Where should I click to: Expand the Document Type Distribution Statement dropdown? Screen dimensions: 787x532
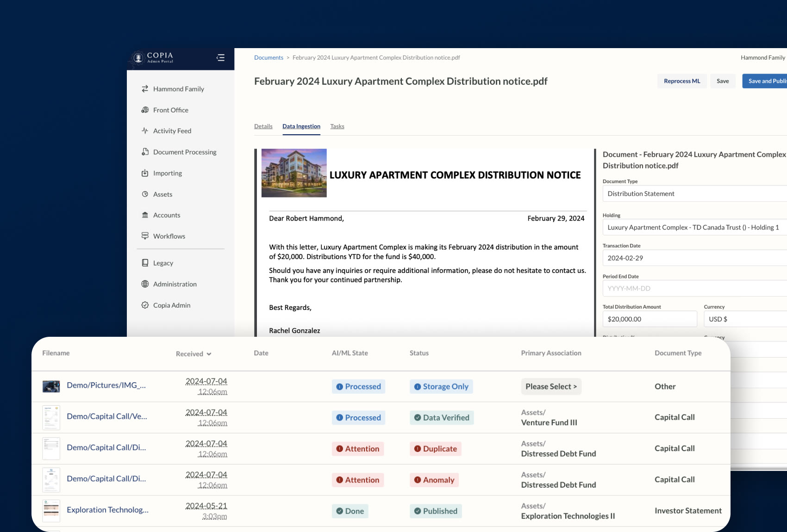coord(694,194)
